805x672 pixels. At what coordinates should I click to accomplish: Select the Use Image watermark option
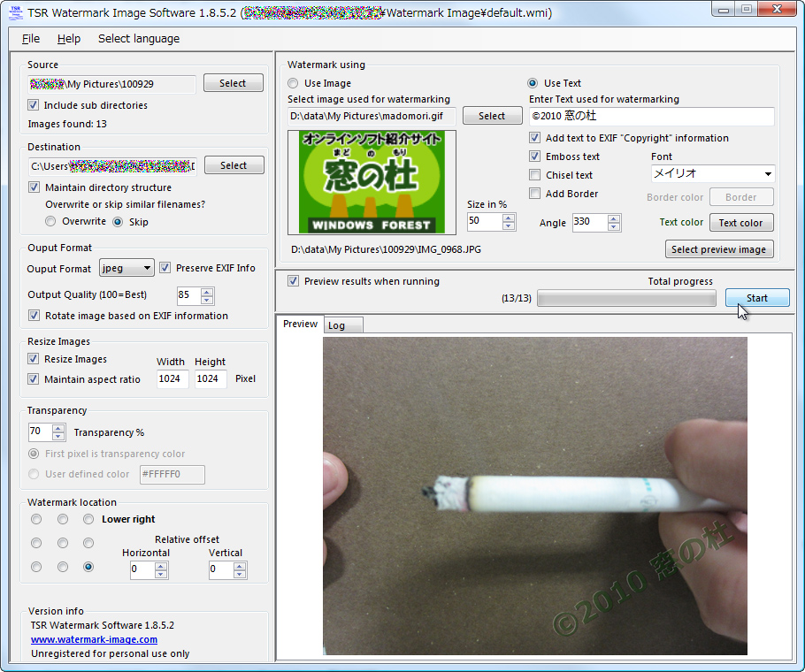292,83
